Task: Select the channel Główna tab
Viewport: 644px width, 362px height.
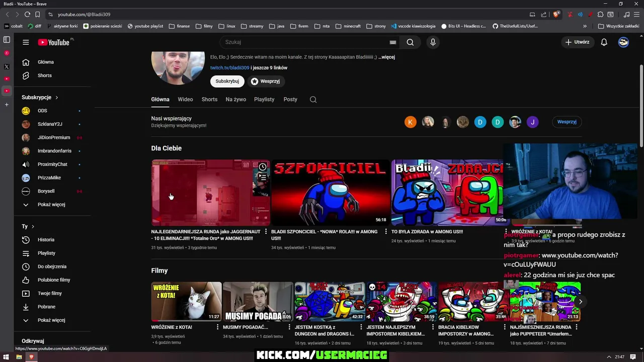Action: click(160, 100)
